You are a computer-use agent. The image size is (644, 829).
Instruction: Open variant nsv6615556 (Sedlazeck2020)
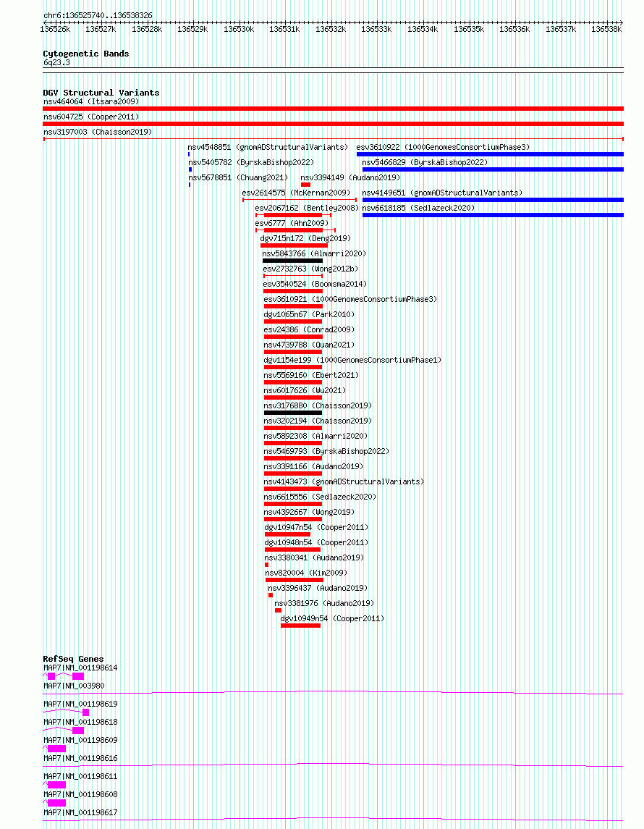coord(320,497)
